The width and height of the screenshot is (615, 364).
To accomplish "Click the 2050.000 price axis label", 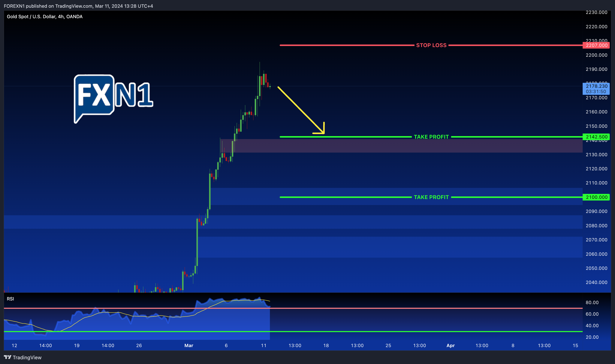I will click(x=596, y=268).
